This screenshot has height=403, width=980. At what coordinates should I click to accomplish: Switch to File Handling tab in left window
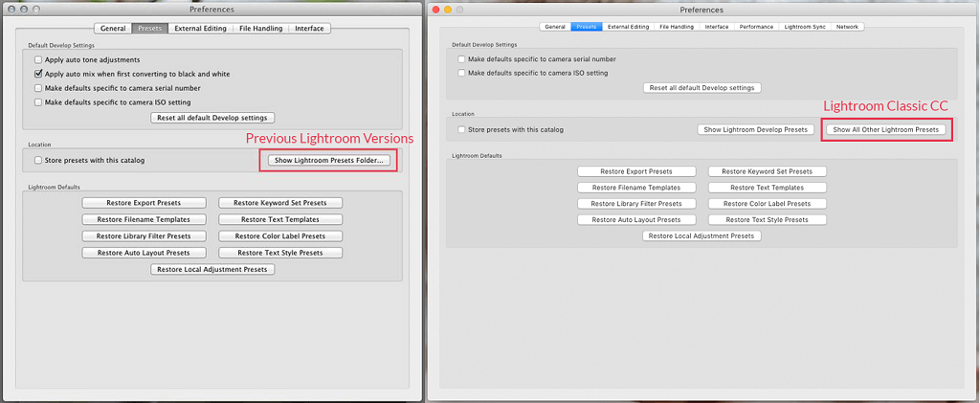point(260,28)
